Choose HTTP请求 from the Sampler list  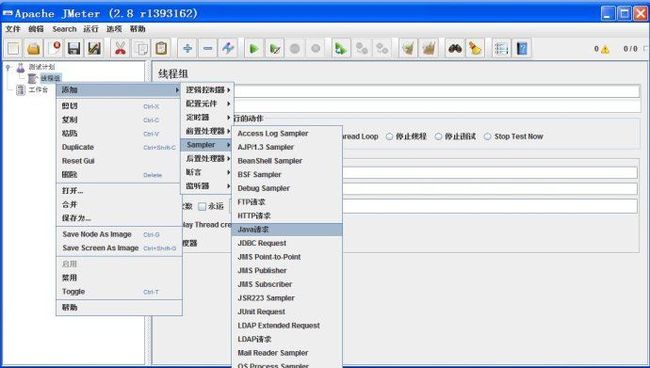(287, 215)
